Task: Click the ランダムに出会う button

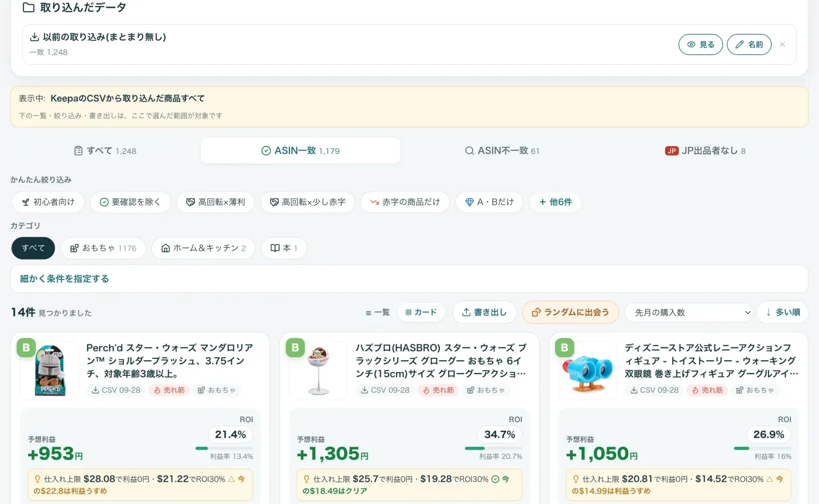Action: tap(570, 312)
